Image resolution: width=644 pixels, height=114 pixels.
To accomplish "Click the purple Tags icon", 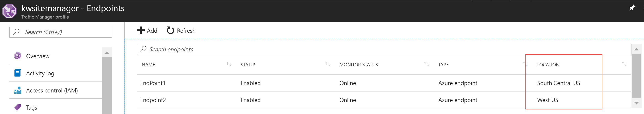I will (x=18, y=107).
